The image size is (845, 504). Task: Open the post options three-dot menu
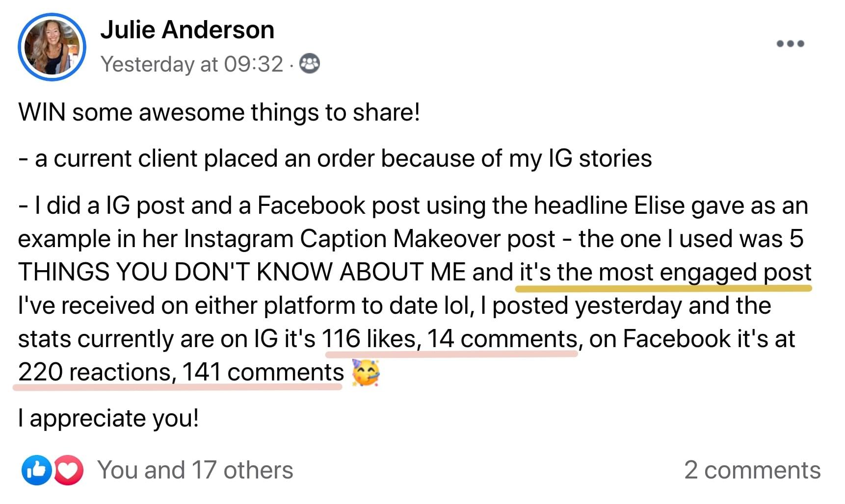point(790,44)
